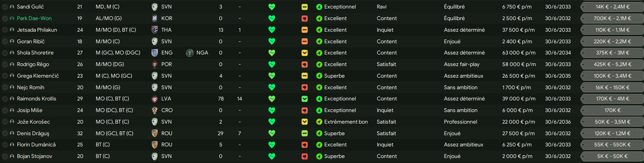Click the heart fitness icon for Sandi Gulič
The width and height of the screenshot is (644, 163).
click(x=272, y=7)
